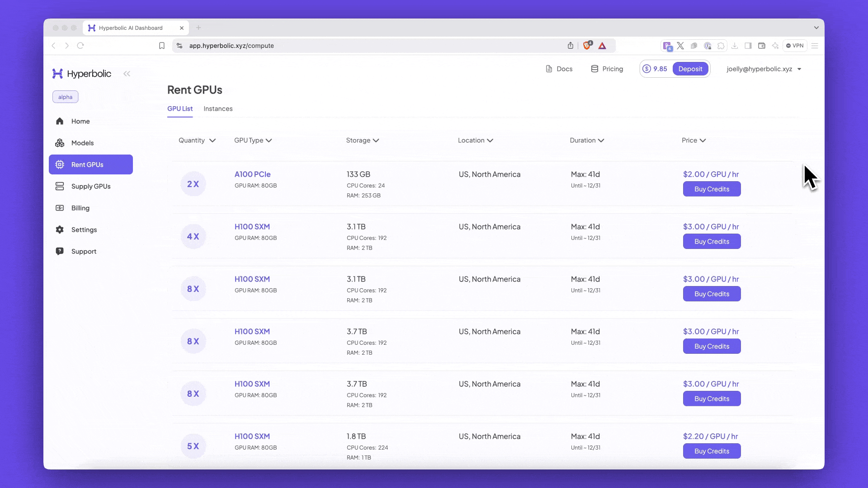Viewport: 868px width, 488px height.
Task: Click the share icon in address bar
Action: (571, 46)
